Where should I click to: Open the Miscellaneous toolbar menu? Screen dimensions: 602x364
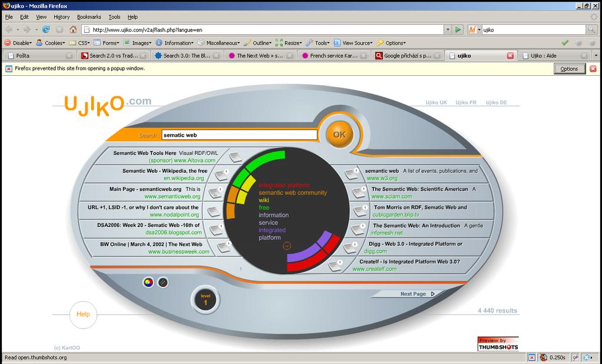pos(219,43)
